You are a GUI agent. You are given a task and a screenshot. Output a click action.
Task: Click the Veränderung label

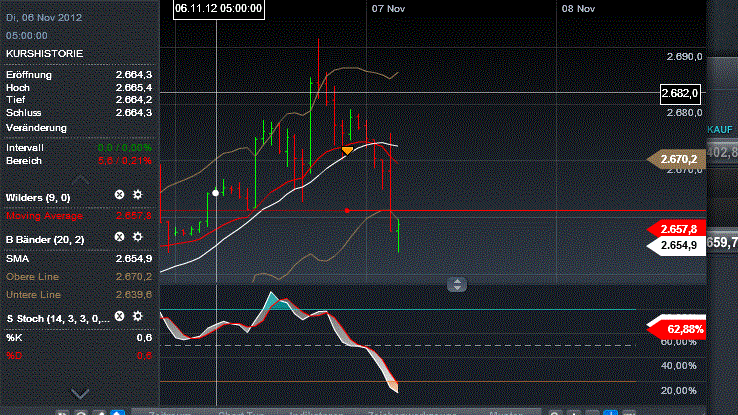pyautogui.click(x=36, y=128)
